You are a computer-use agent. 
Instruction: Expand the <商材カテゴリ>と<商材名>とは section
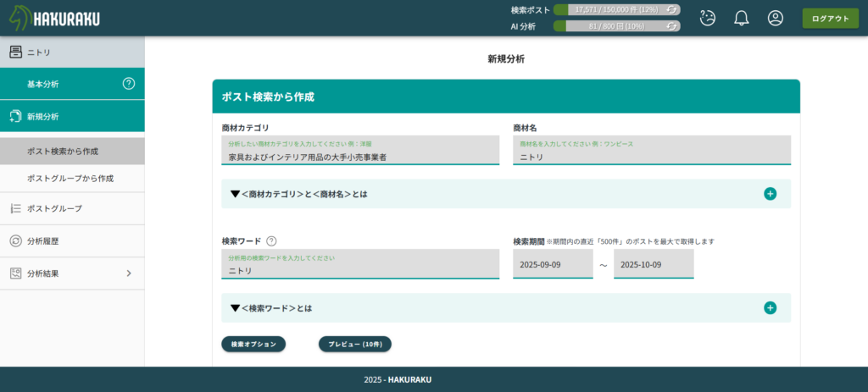(x=770, y=194)
